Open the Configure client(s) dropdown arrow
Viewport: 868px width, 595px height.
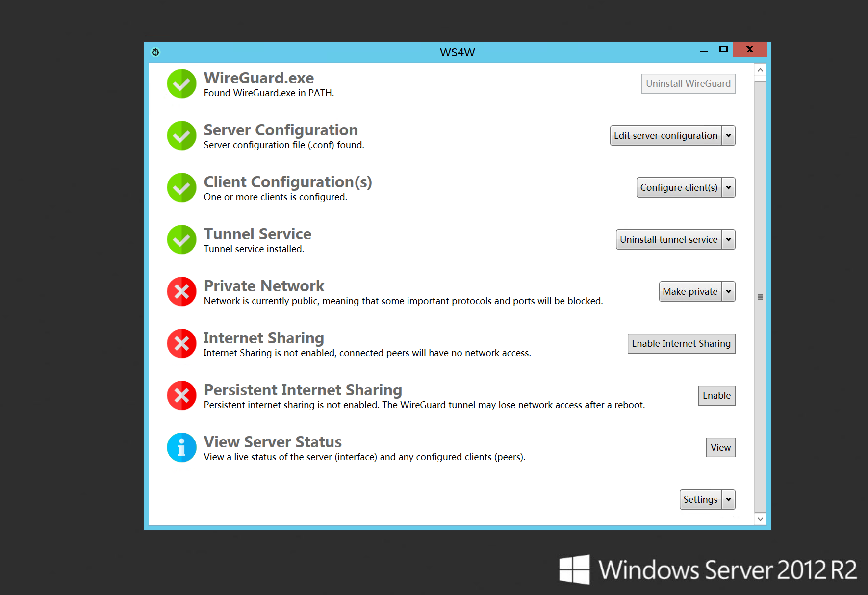click(x=728, y=188)
